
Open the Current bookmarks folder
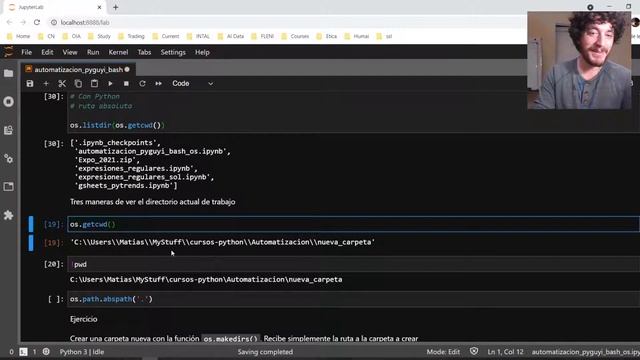166,36
